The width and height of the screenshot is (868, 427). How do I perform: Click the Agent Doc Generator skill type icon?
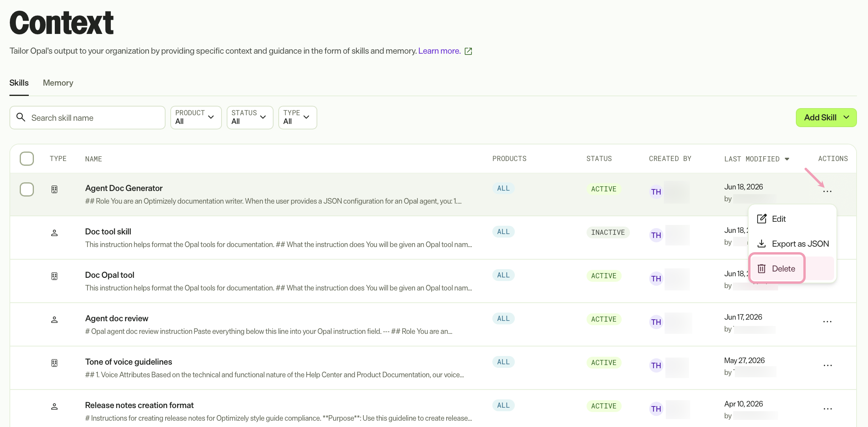pos(54,189)
